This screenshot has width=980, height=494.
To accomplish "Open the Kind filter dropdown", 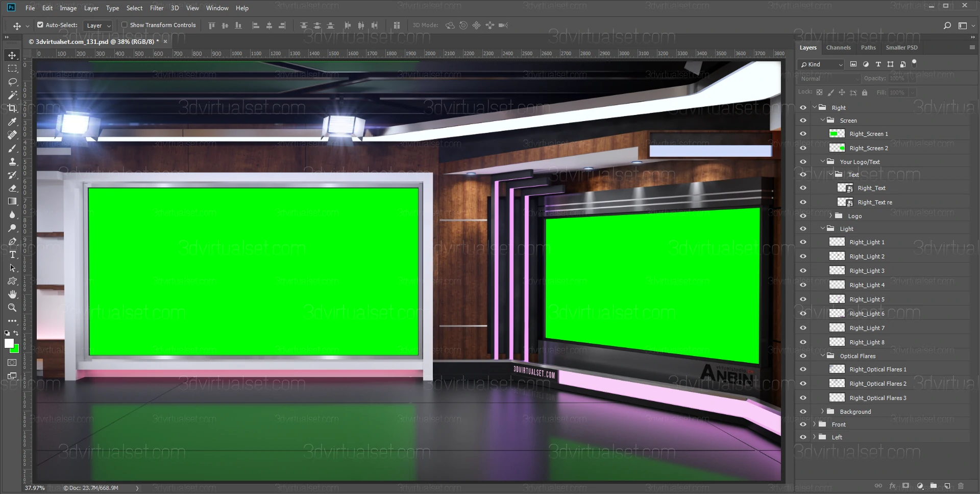I will [x=821, y=64].
